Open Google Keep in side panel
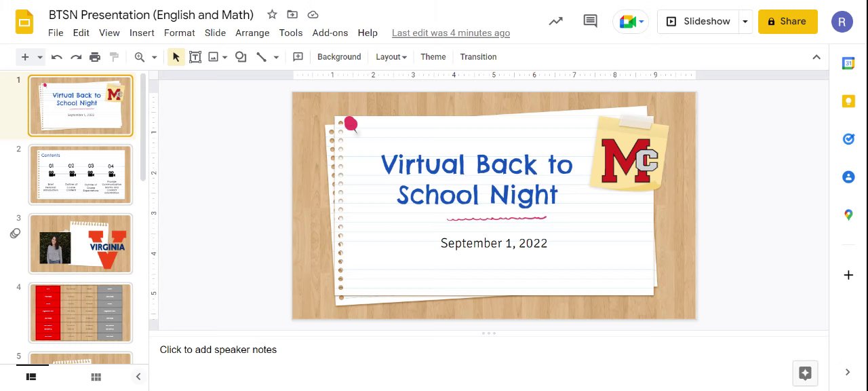The width and height of the screenshot is (868, 391). [848, 101]
